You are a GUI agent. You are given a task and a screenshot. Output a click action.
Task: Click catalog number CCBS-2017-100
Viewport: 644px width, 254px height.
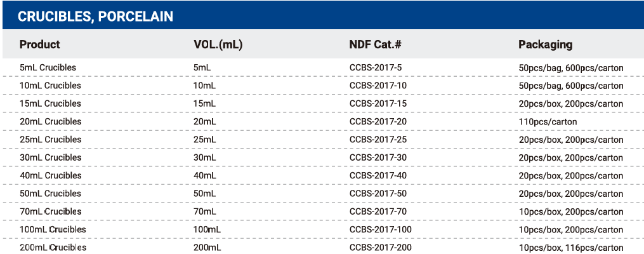tap(380, 229)
